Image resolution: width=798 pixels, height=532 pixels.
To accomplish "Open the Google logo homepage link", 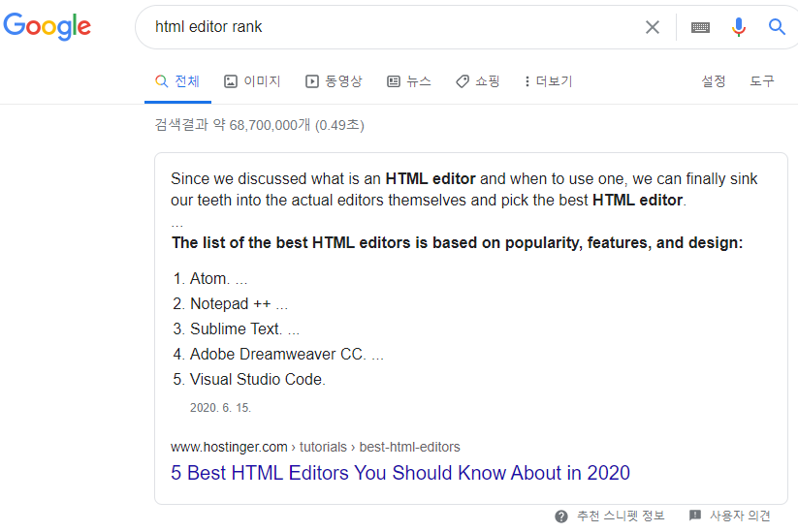I will point(47,26).
